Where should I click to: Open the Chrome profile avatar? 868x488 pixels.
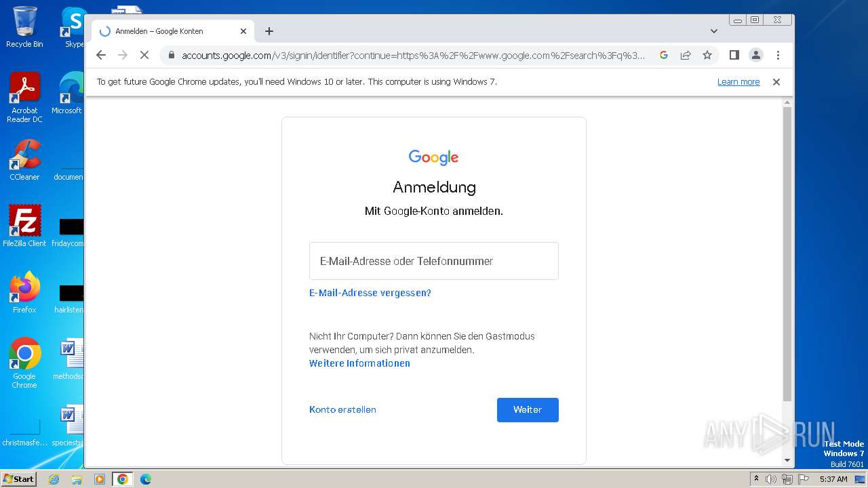756,55
